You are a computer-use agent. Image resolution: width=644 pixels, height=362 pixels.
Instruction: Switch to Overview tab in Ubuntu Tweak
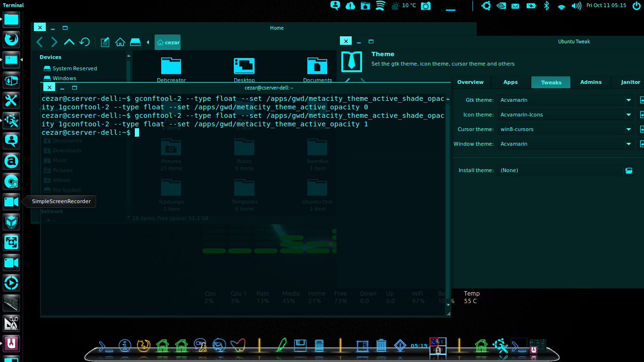pyautogui.click(x=470, y=82)
